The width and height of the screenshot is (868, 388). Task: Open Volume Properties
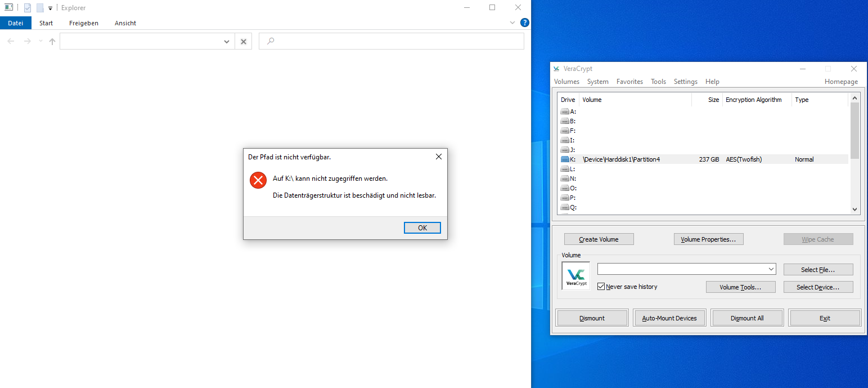[708, 239]
